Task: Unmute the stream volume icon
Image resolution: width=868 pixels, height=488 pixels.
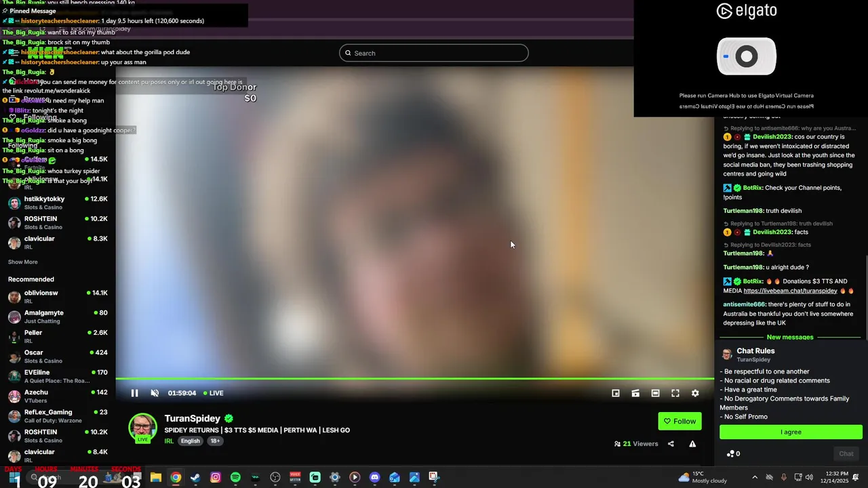Action: coord(155,393)
